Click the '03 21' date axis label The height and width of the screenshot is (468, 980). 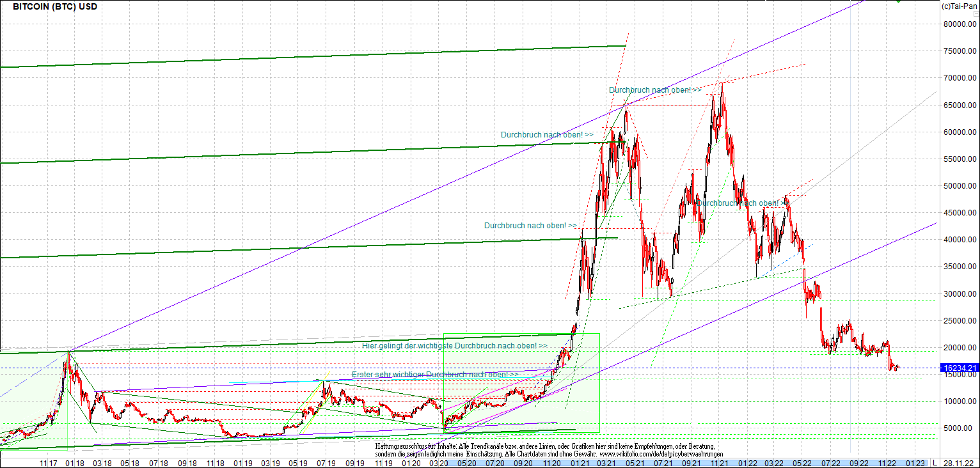pyautogui.click(x=607, y=463)
